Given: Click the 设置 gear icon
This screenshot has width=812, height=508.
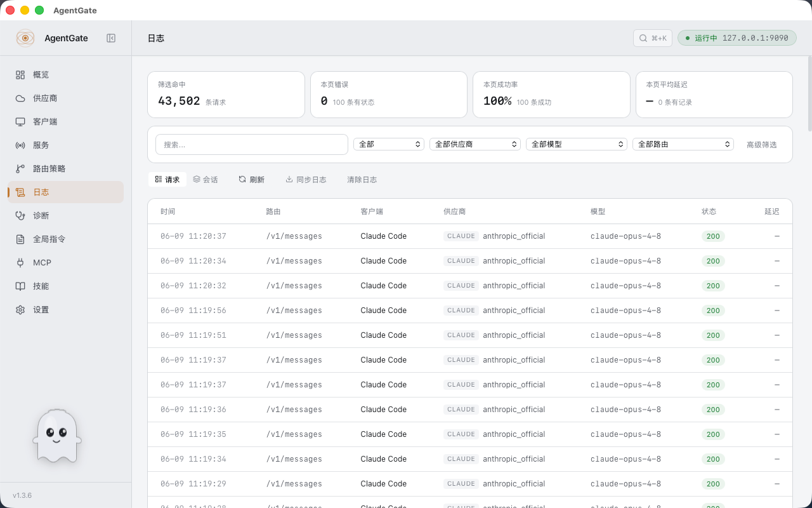Looking at the screenshot, I should click(x=20, y=310).
